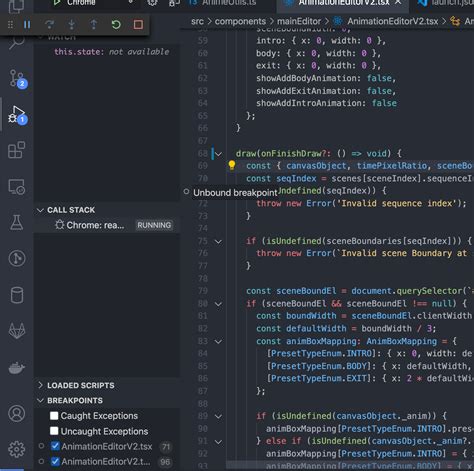Open the GitLab fox icon view
The image size is (474, 471).
pos(17,331)
